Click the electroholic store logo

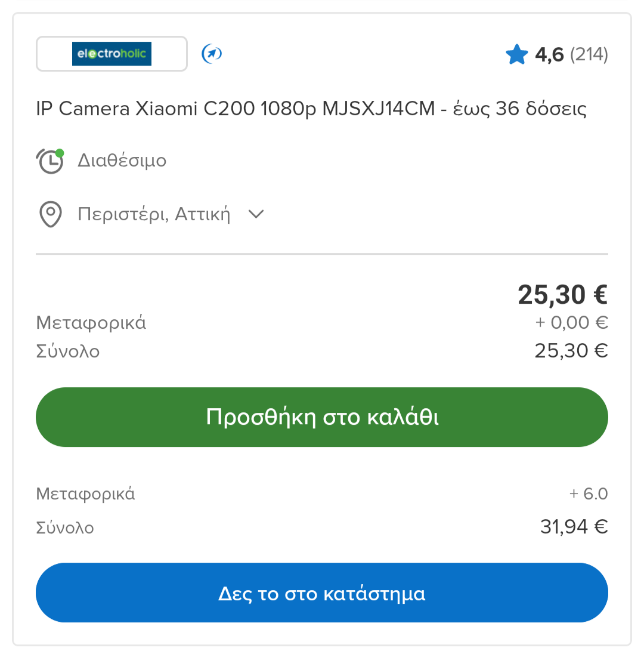pos(112,54)
